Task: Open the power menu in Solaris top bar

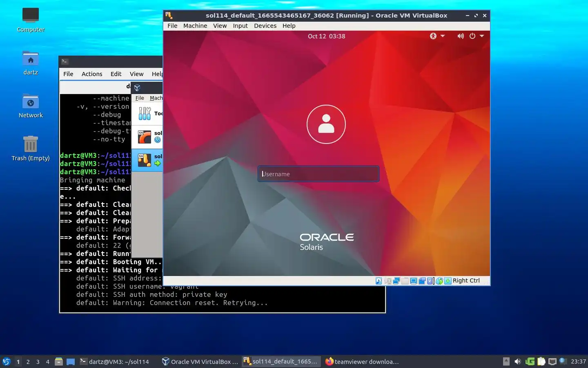Action: tap(476, 36)
